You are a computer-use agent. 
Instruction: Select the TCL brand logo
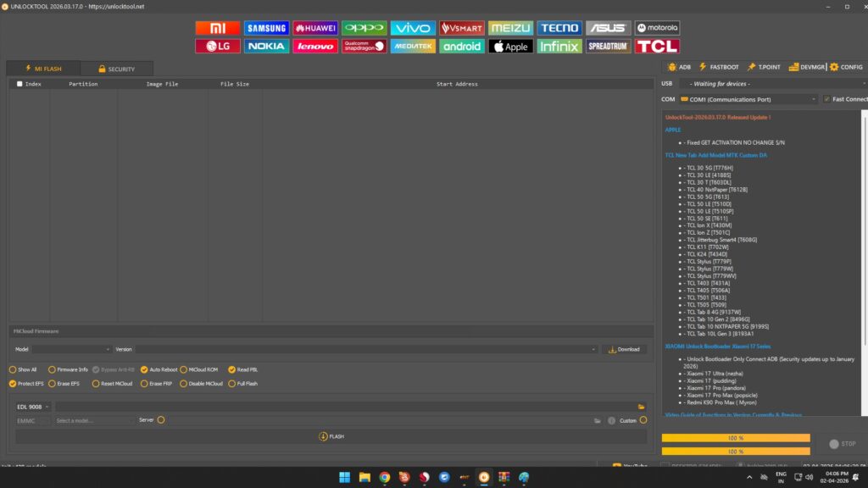(657, 46)
